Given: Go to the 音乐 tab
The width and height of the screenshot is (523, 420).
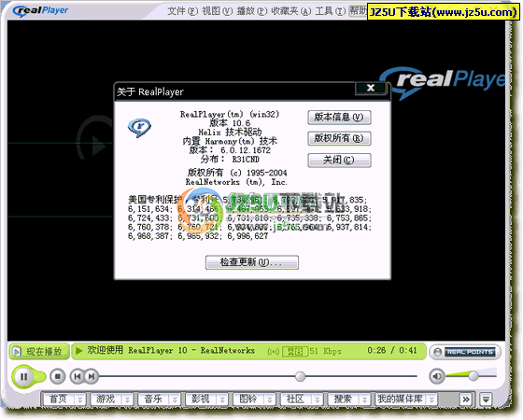Looking at the screenshot, I should tap(153, 399).
